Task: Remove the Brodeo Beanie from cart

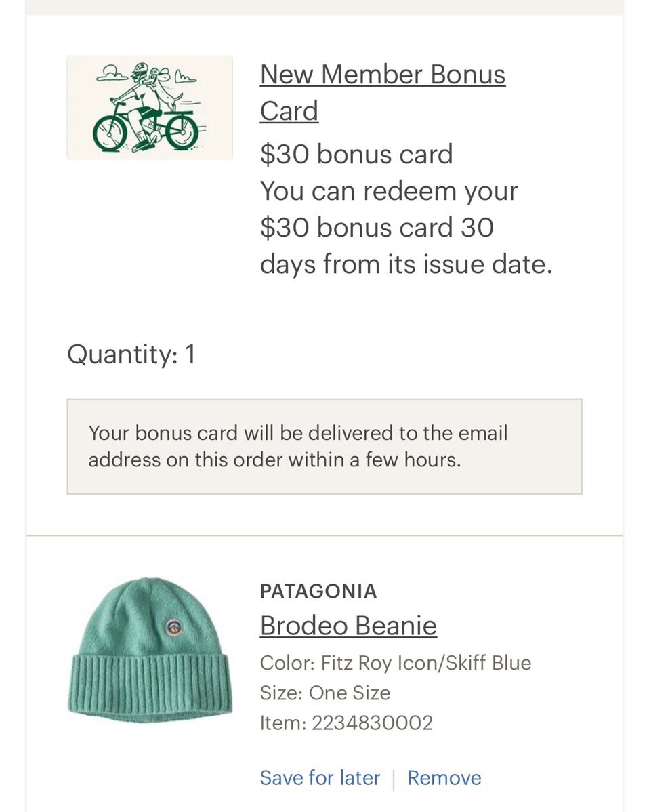Action: coord(444,778)
